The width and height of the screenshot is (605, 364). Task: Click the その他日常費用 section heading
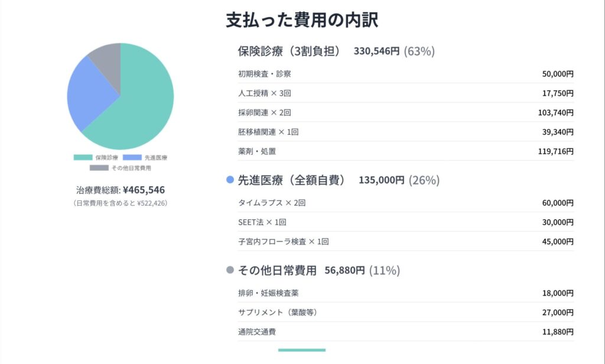277,271
